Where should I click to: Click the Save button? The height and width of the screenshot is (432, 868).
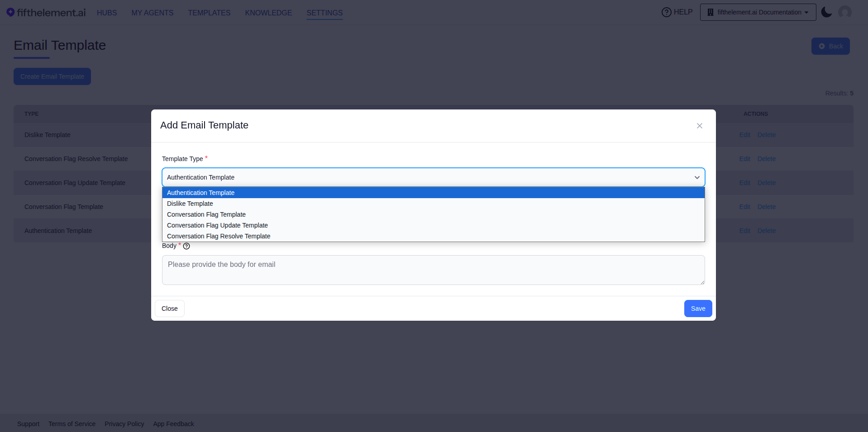698,309
